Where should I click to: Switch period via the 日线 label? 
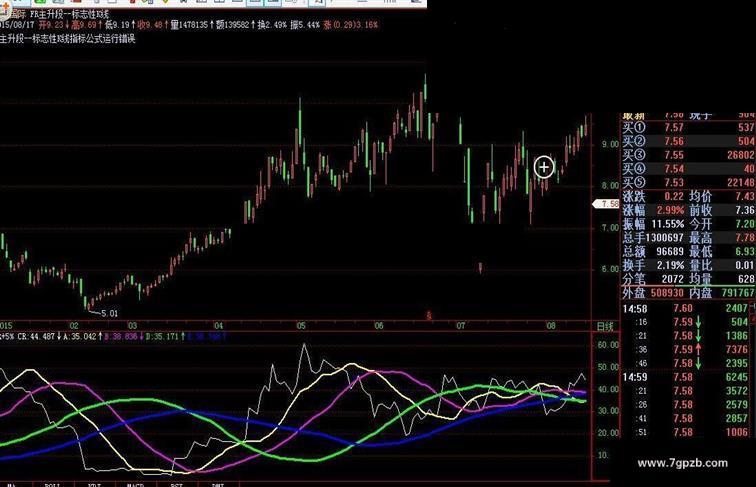[605, 326]
